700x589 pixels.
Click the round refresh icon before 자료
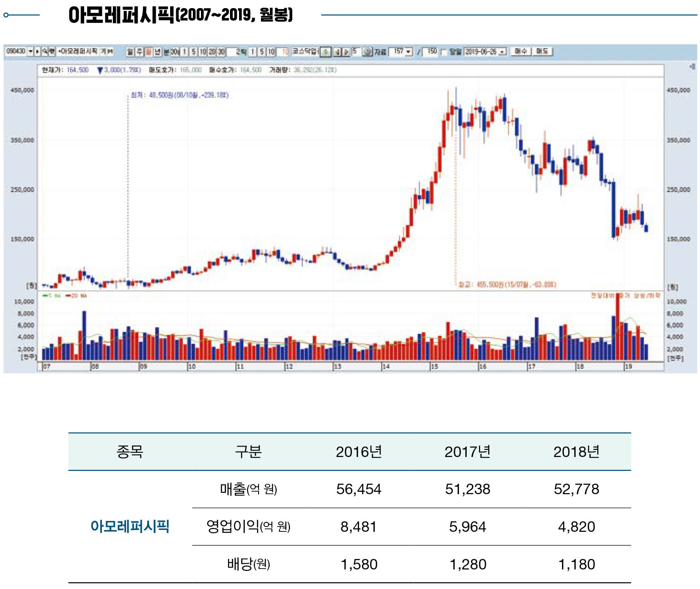pos(368,51)
